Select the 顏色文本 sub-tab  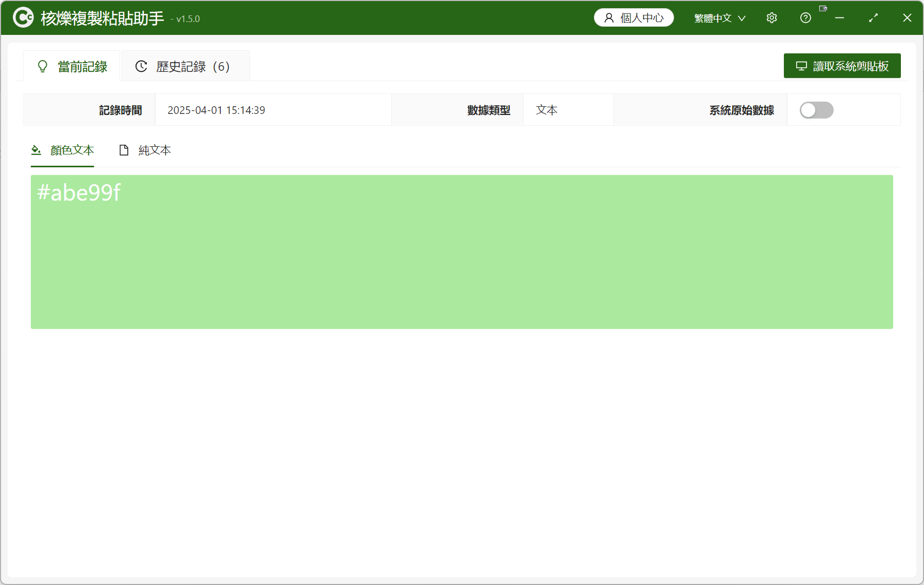pos(63,150)
